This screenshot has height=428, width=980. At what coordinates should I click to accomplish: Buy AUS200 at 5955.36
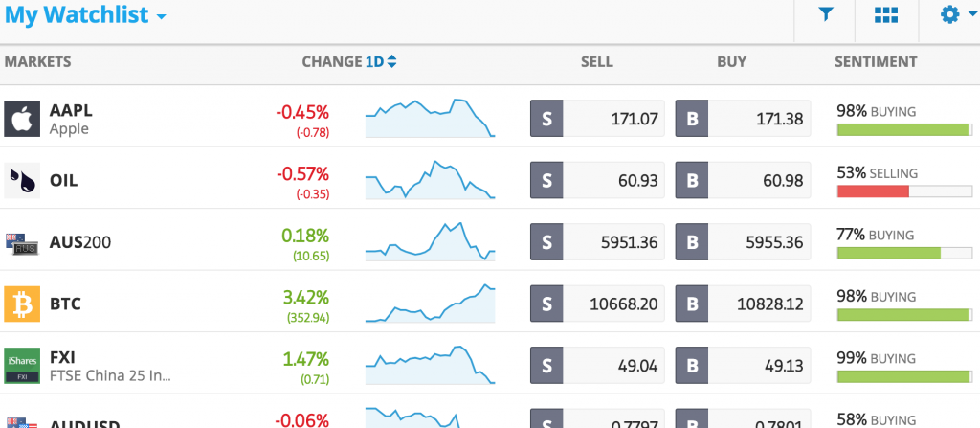point(743,242)
